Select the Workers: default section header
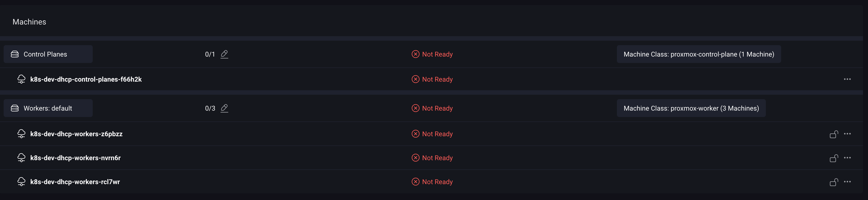Image resolution: width=868 pixels, height=200 pixels. 48,108
